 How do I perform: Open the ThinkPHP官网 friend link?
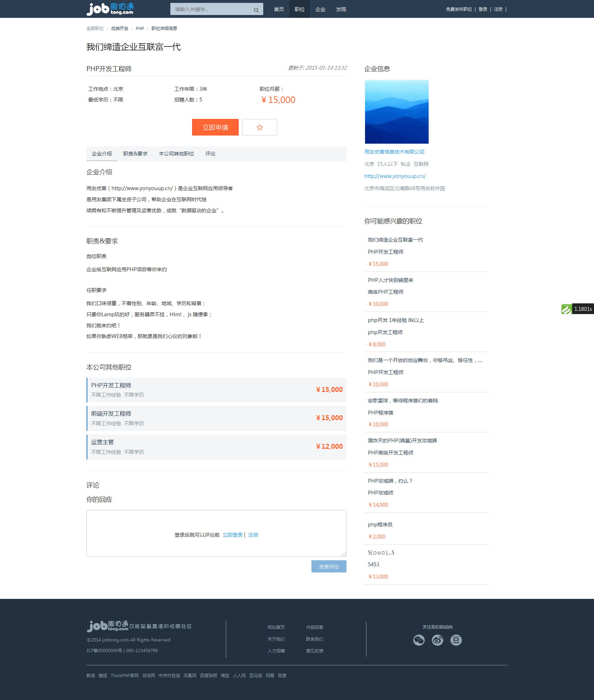125,676
